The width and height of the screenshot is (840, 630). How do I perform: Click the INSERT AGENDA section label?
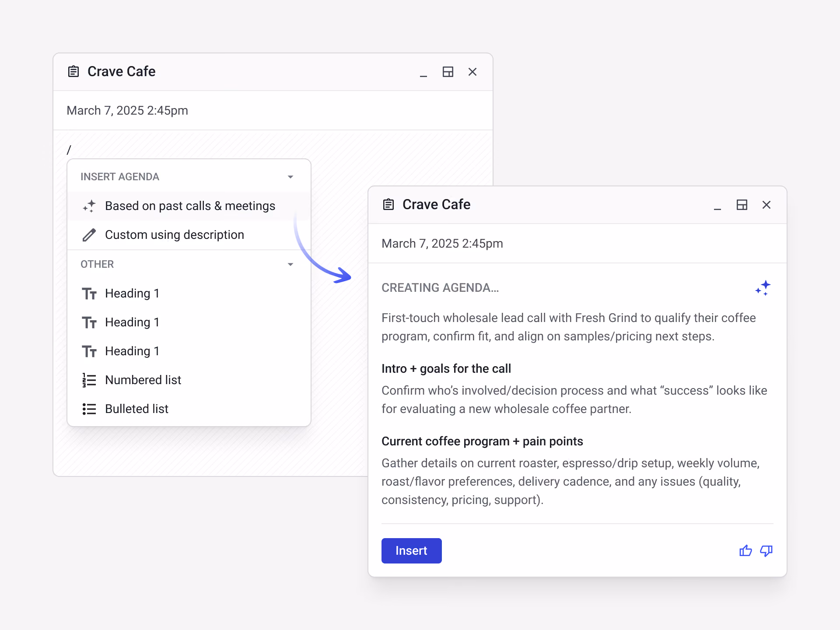pos(120,177)
